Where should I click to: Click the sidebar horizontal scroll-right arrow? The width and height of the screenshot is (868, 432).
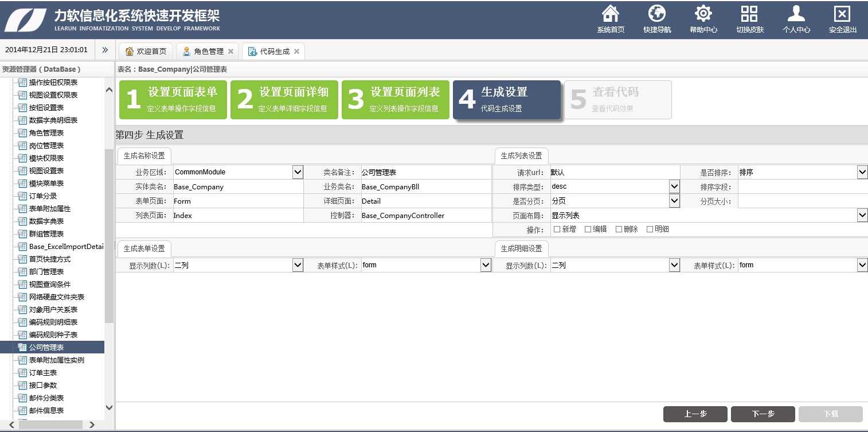tap(92, 425)
